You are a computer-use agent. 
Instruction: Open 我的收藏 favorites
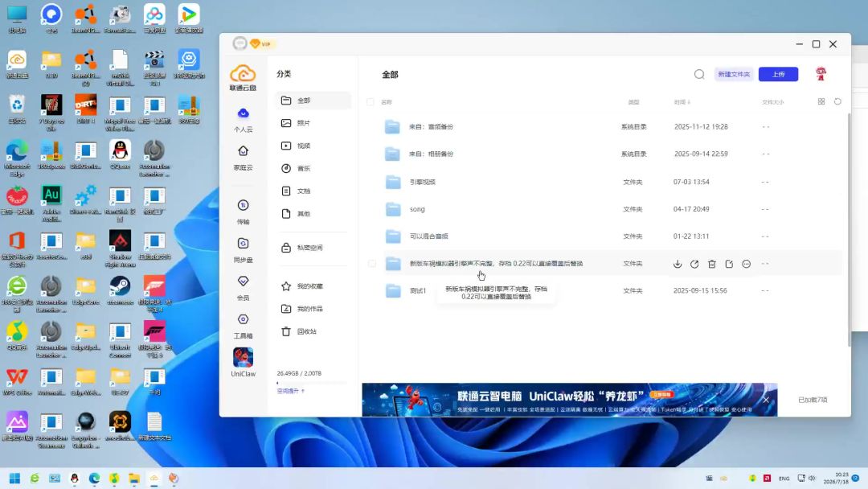click(313, 286)
